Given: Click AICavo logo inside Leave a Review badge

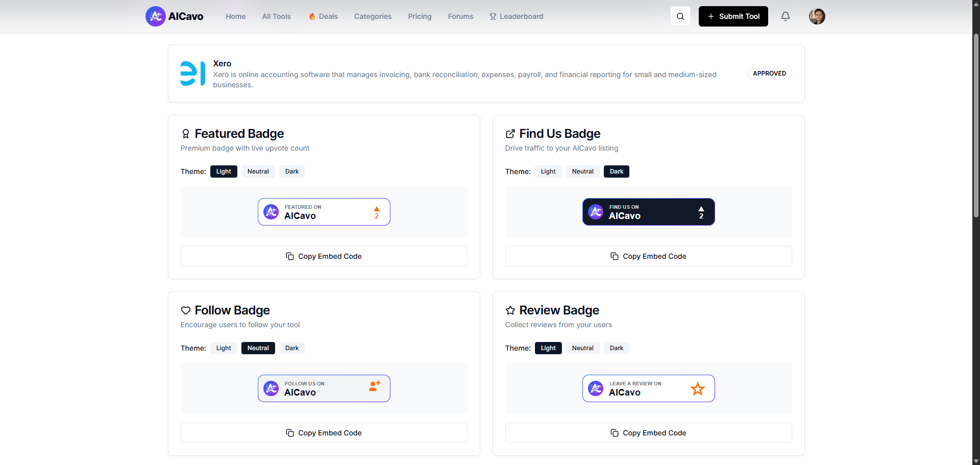Looking at the screenshot, I should pyautogui.click(x=596, y=388).
